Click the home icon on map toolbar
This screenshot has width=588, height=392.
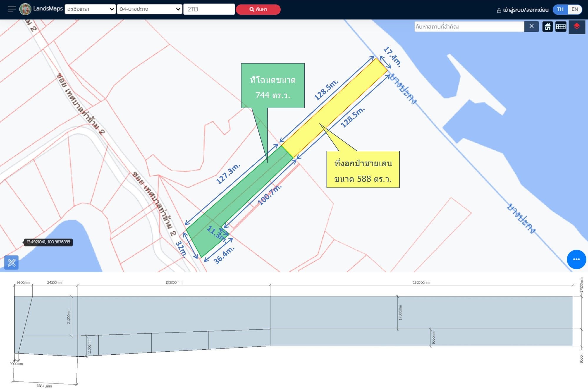pyautogui.click(x=547, y=27)
